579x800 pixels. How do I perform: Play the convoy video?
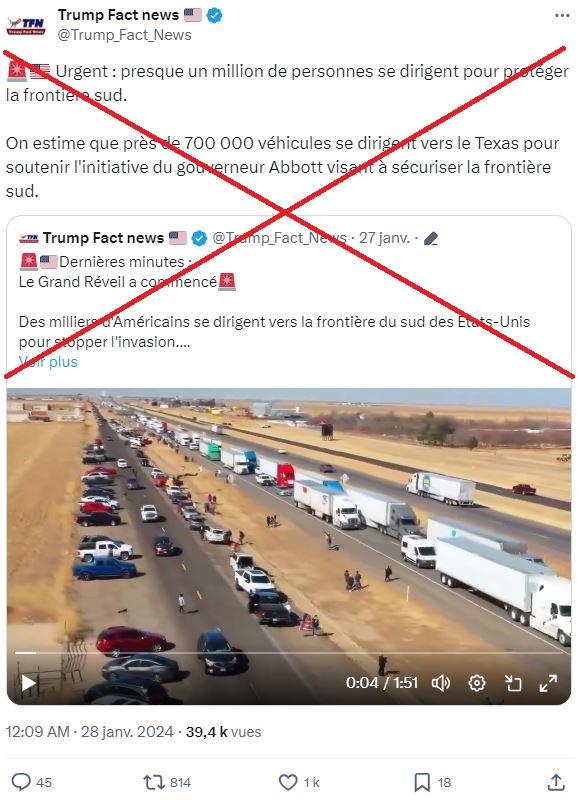(29, 683)
